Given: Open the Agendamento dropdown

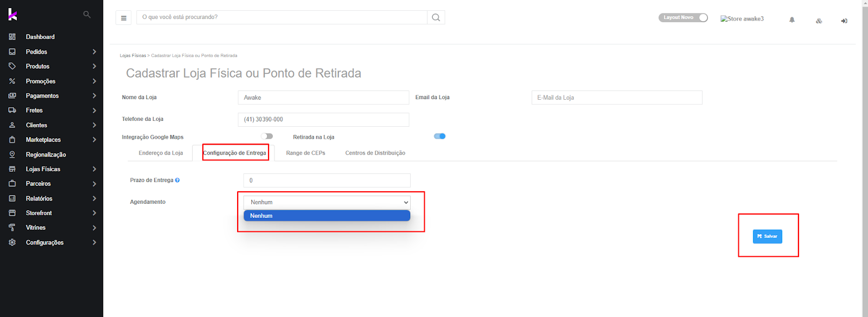Looking at the screenshot, I should coord(327,202).
